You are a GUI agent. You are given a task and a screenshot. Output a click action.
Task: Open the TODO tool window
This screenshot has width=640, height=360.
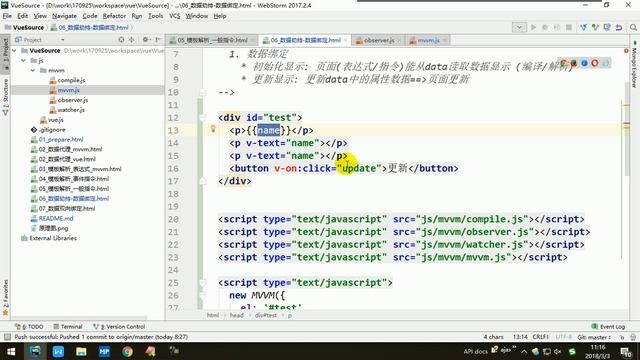pos(29,327)
